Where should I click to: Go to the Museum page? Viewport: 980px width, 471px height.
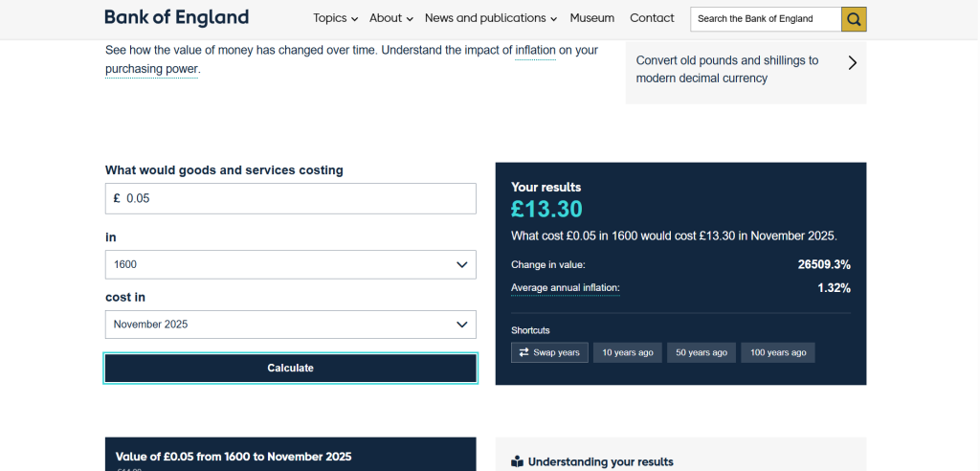pyautogui.click(x=591, y=18)
